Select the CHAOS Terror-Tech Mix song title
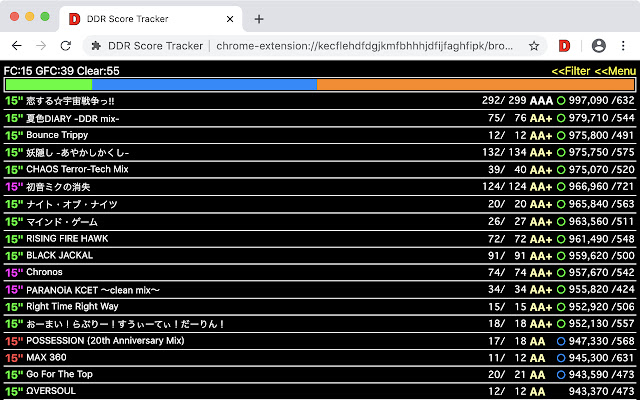 77,169
